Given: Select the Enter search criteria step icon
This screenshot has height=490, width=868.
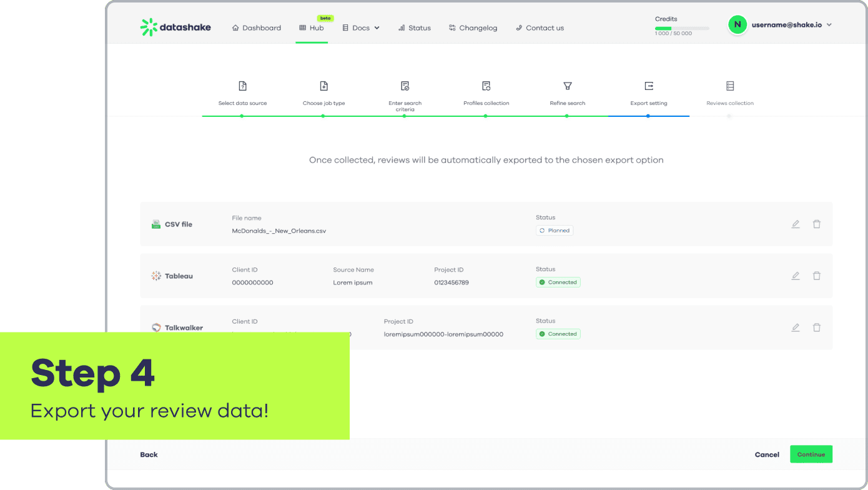Looking at the screenshot, I should (x=405, y=86).
